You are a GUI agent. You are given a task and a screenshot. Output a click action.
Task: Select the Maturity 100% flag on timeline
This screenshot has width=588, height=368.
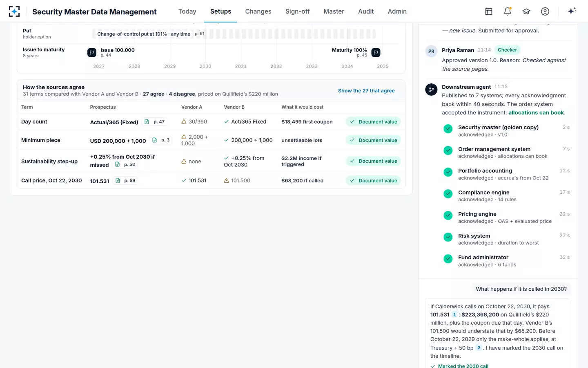click(x=376, y=52)
